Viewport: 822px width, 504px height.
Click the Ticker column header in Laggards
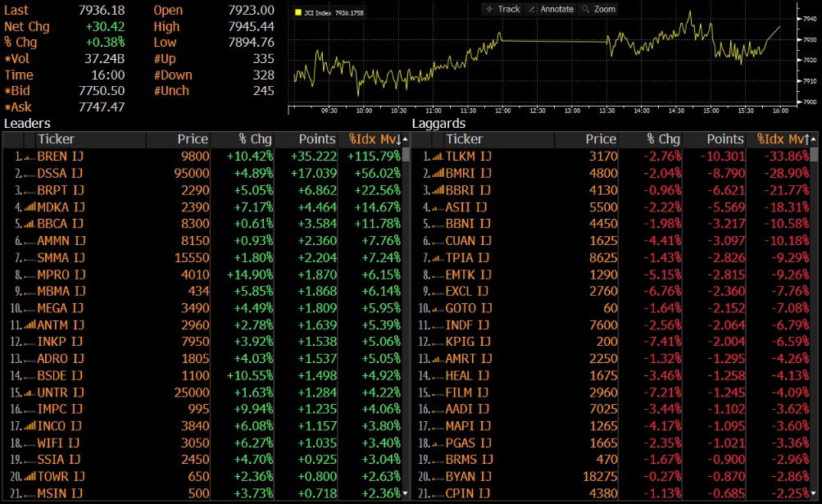pos(465,139)
